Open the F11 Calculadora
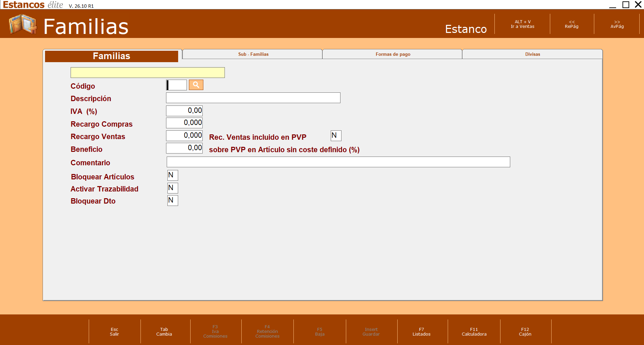Image resolution: width=644 pixels, height=345 pixels. 474,332
